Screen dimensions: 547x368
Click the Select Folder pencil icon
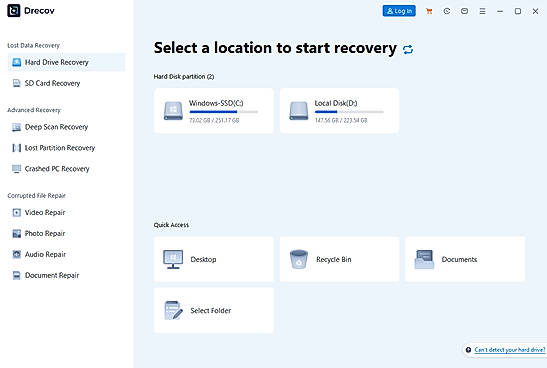coord(173,310)
